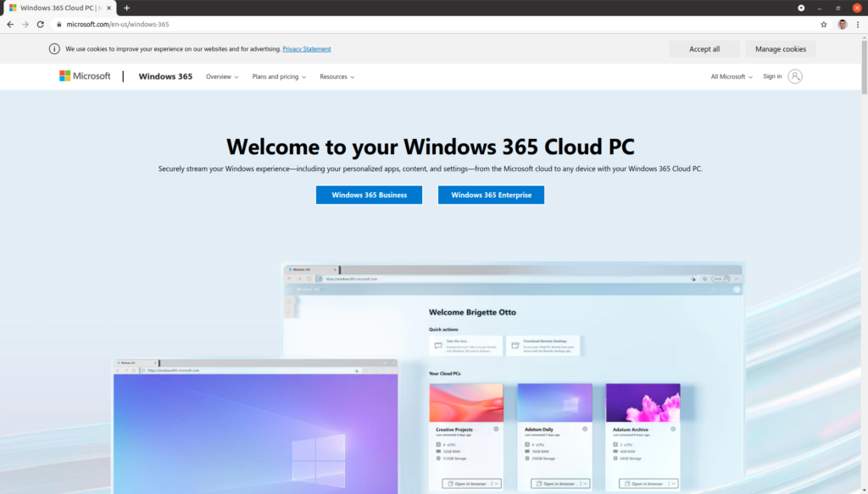Expand the Resources menu
Screen dimensions: 868x494
tap(337, 77)
